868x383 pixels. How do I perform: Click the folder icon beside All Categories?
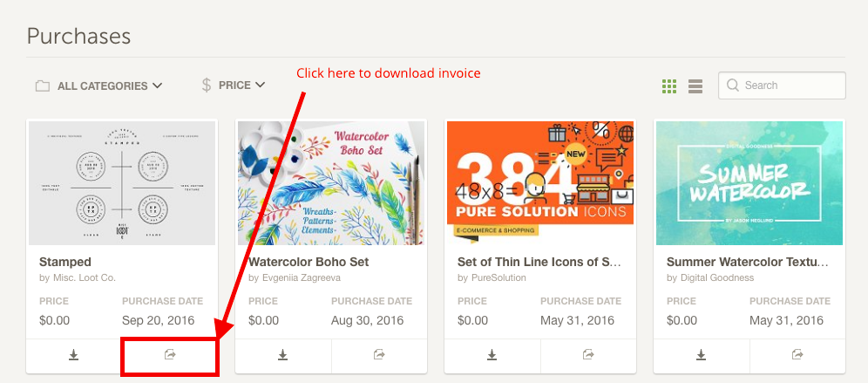click(42, 85)
